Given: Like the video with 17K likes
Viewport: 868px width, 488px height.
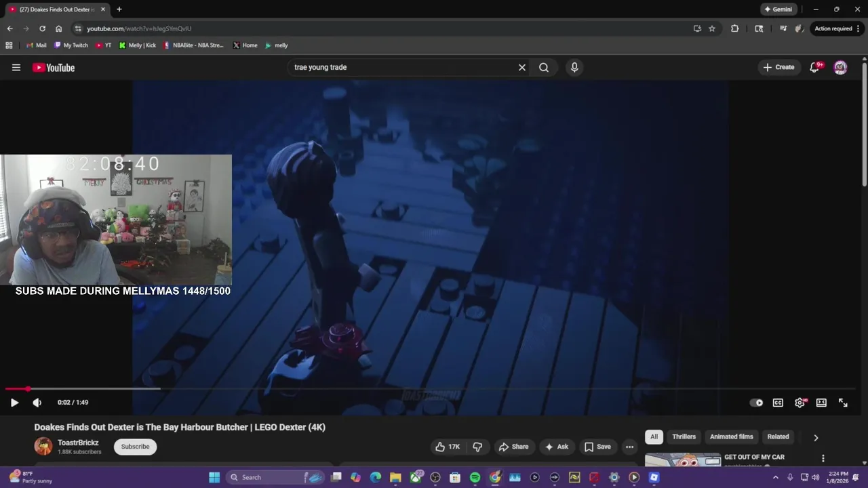Looking at the screenshot, I should (x=448, y=447).
